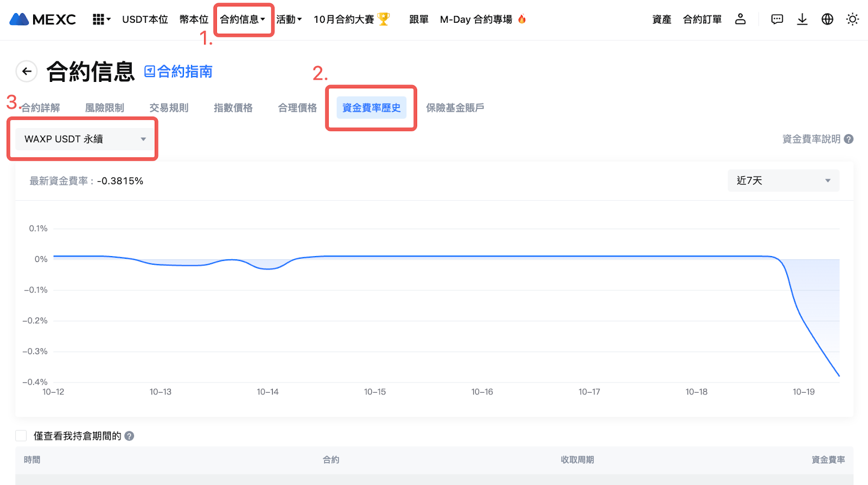The height and width of the screenshot is (485, 868).
Task: Open the language globe icon
Action: click(827, 20)
